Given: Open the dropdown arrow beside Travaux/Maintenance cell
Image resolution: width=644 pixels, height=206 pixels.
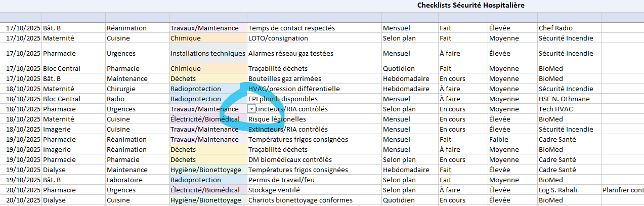Looking at the screenshot, I should coord(251,109).
